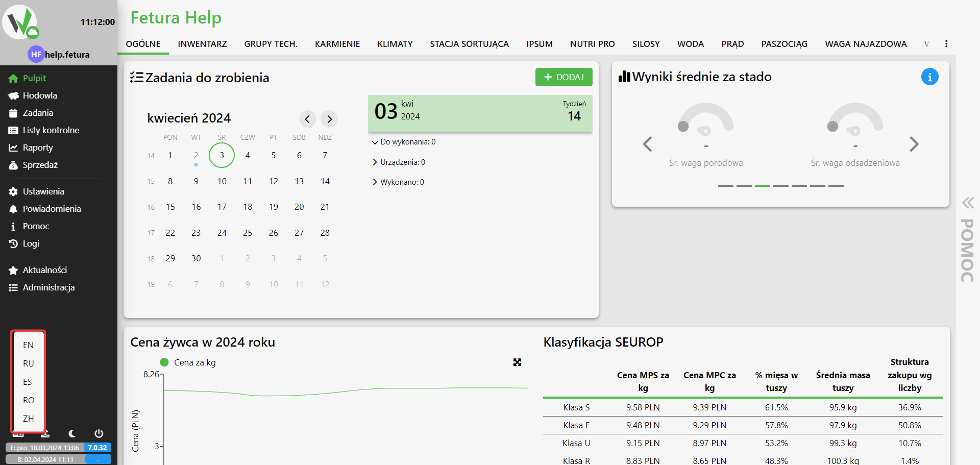Click the power logout icon
This screenshot has height=465, width=980.
[x=99, y=433]
